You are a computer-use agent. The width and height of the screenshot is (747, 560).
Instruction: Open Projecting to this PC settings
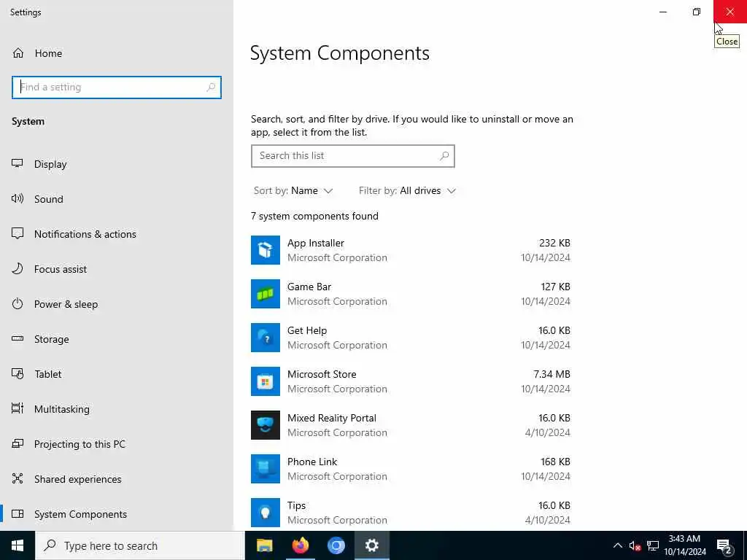click(117, 444)
